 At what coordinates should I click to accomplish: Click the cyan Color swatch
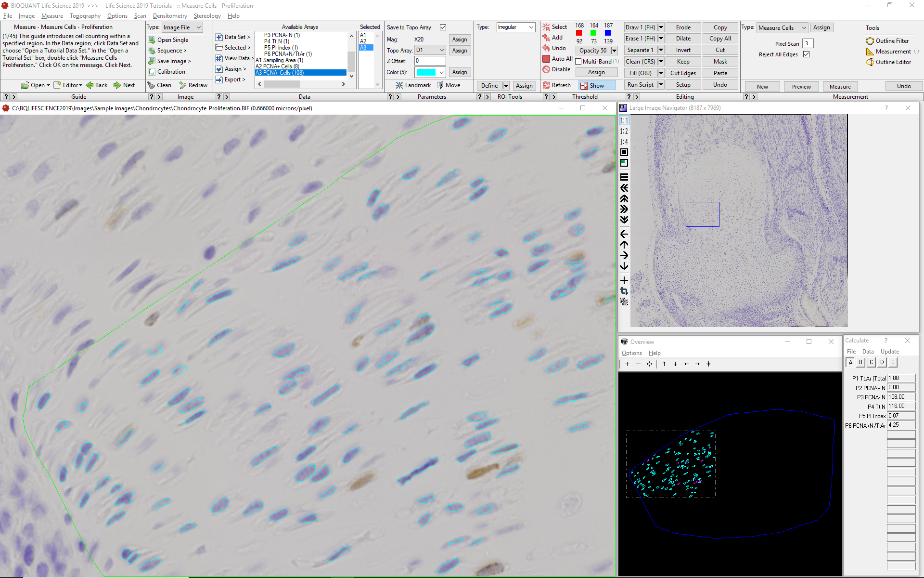(426, 72)
